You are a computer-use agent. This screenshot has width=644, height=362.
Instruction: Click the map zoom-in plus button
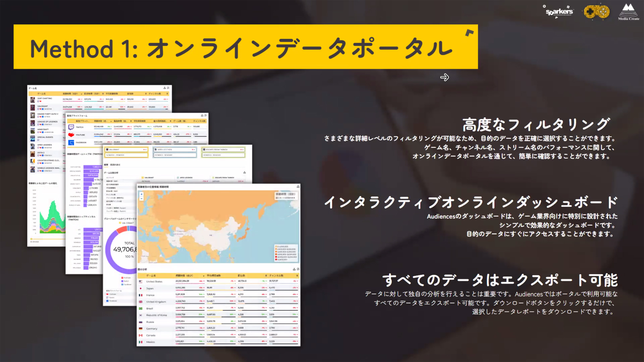tap(141, 194)
